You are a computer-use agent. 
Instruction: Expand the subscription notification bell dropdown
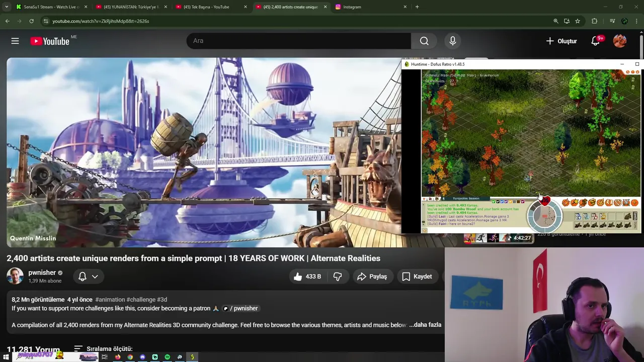88,277
